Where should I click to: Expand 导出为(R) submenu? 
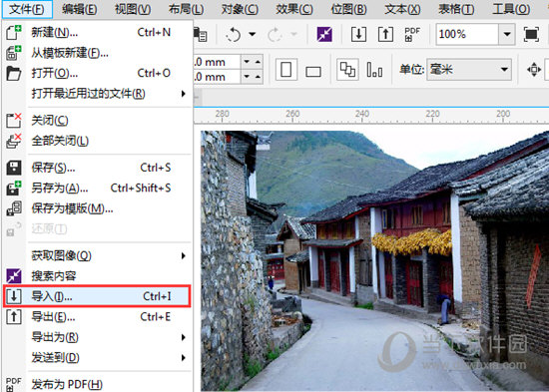[98, 337]
